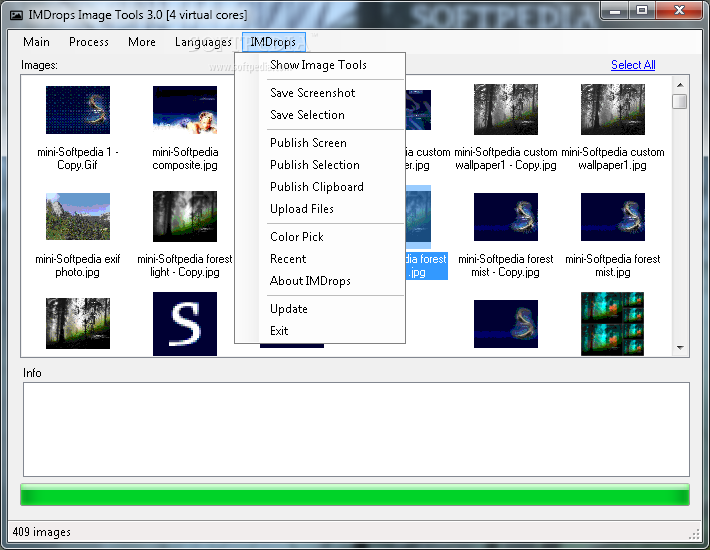The image size is (710, 550).
Task: Select mini-Softpedia forest mist - Copy.jpg thumbnail
Action: [506, 217]
